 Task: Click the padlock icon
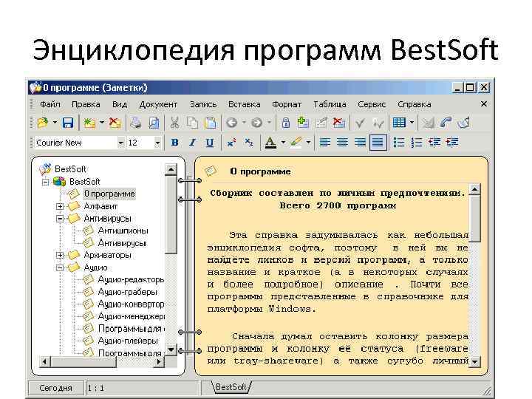pyautogui.click(x=286, y=123)
